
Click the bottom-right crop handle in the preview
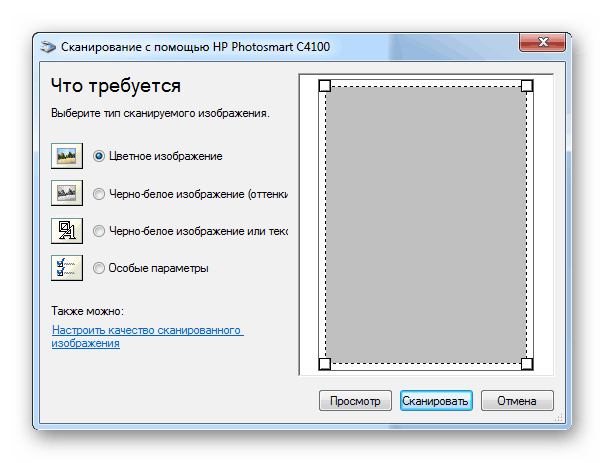527,363
